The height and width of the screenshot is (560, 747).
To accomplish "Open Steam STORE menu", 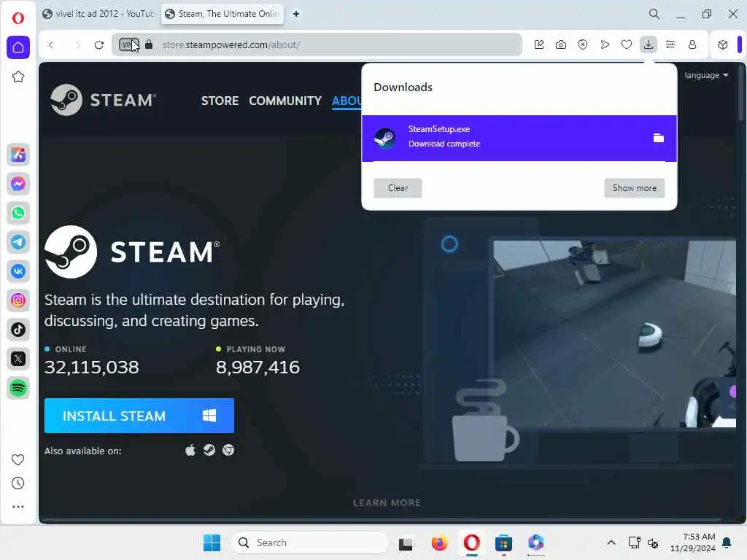I will tap(220, 101).
